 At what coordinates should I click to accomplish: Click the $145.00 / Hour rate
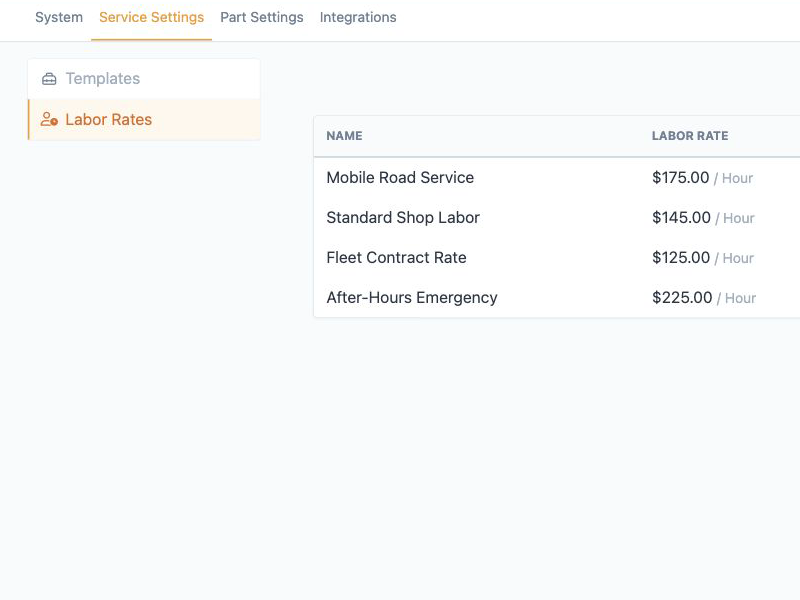[703, 218]
